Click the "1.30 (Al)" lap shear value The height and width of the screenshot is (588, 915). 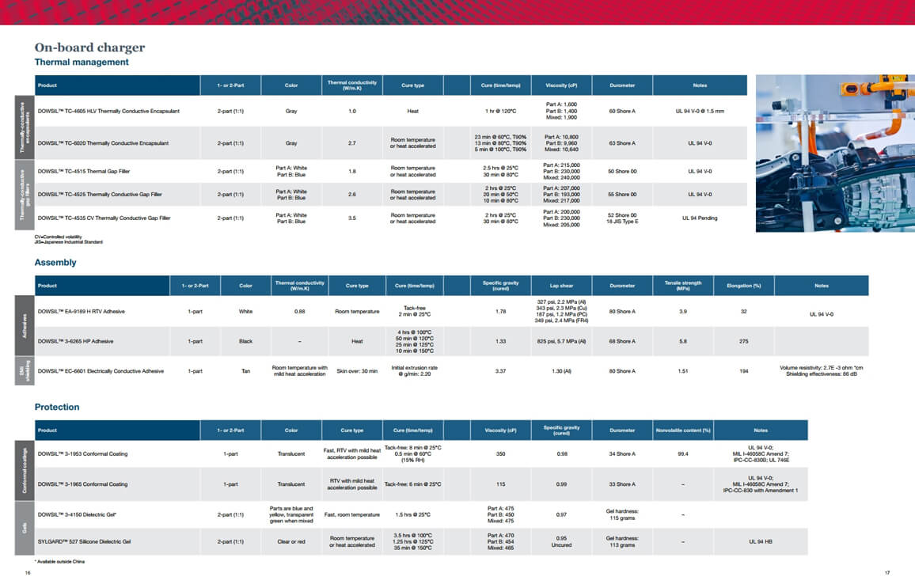[561, 371]
